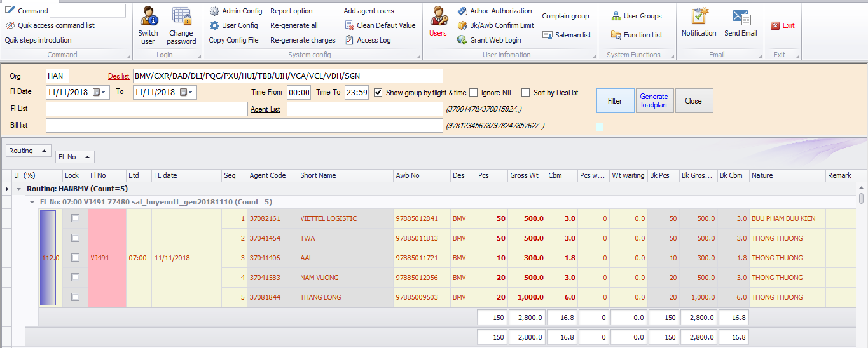Click the red Exit icon
Screen dimensions: 868x348
(776, 26)
